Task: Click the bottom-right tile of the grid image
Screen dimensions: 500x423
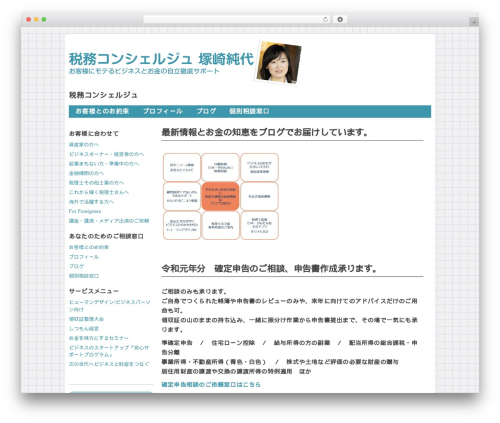Action: tap(259, 225)
